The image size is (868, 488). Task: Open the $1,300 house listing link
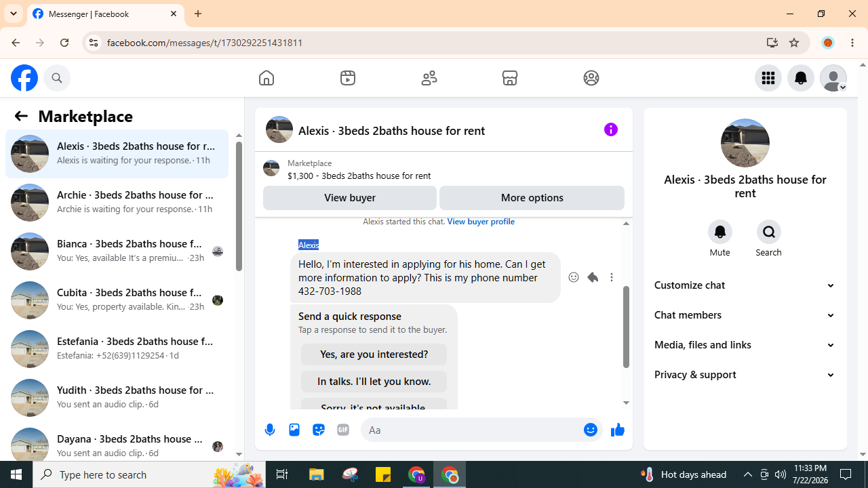click(359, 176)
